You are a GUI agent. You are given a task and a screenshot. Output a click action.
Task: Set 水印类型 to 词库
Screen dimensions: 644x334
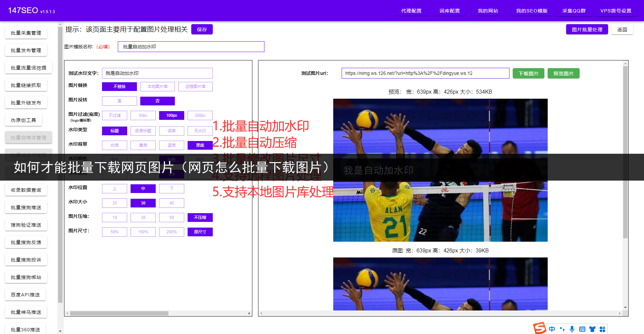click(x=171, y=131)
